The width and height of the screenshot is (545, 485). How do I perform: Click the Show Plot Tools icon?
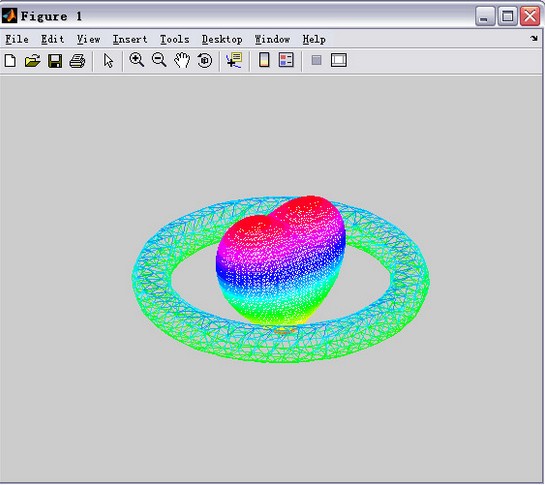click(339, 60)
